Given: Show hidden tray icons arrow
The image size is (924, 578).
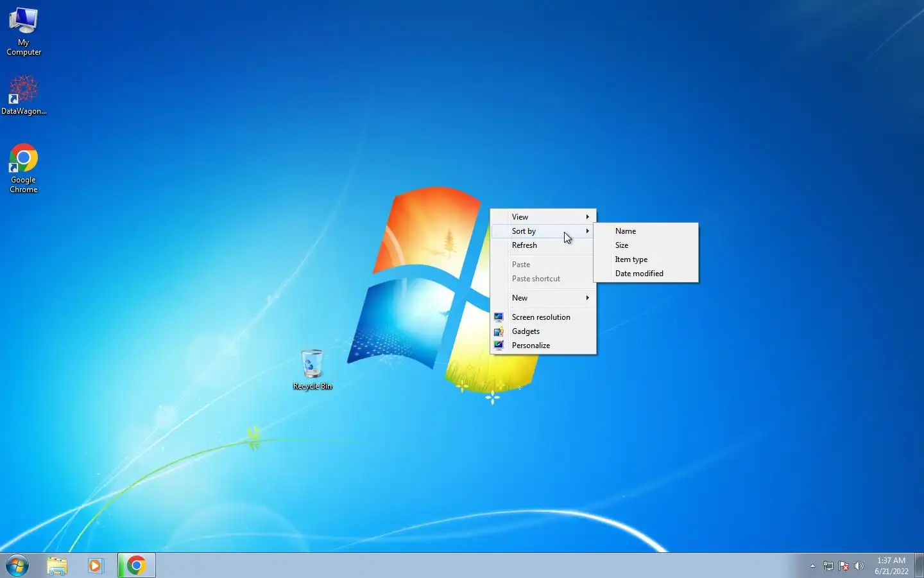Looking at the screenshot, I should [812, 566].
